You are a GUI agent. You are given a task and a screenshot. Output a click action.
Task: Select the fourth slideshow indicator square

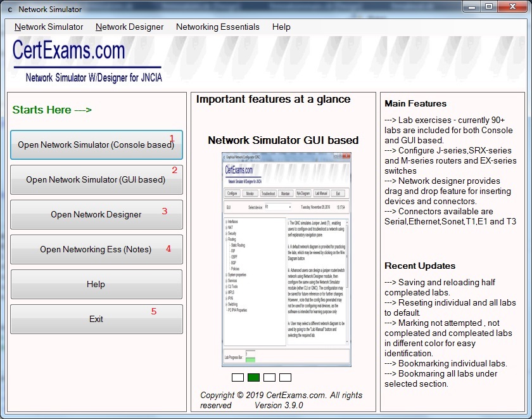pos(284,377)
